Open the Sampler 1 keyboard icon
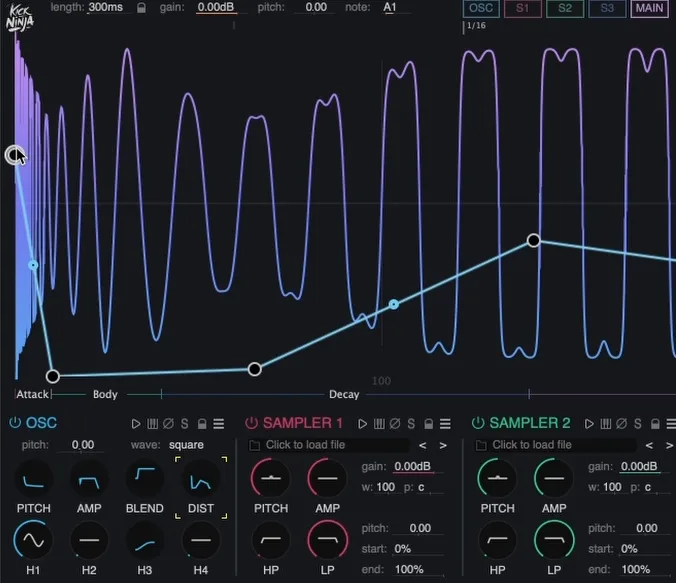The image size is (676, 583). point(379,424)
